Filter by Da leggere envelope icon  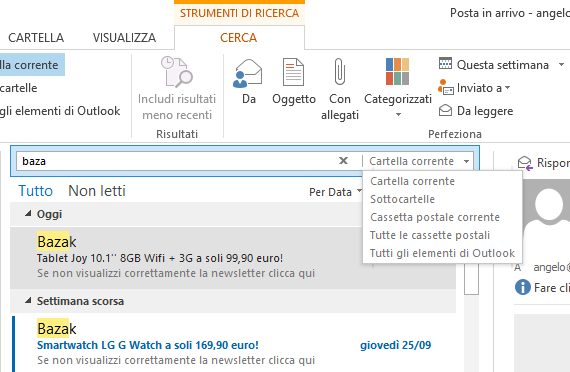(445, 110)
